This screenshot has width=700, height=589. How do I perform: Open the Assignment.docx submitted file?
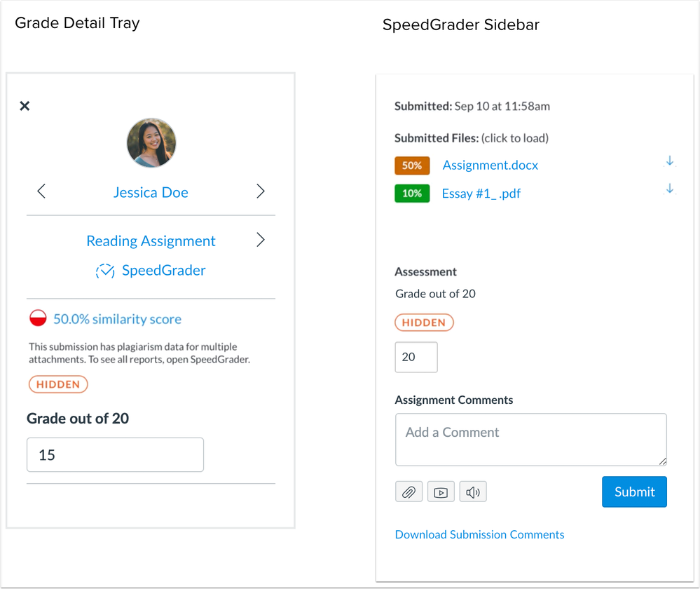click(x=490, y=165)
